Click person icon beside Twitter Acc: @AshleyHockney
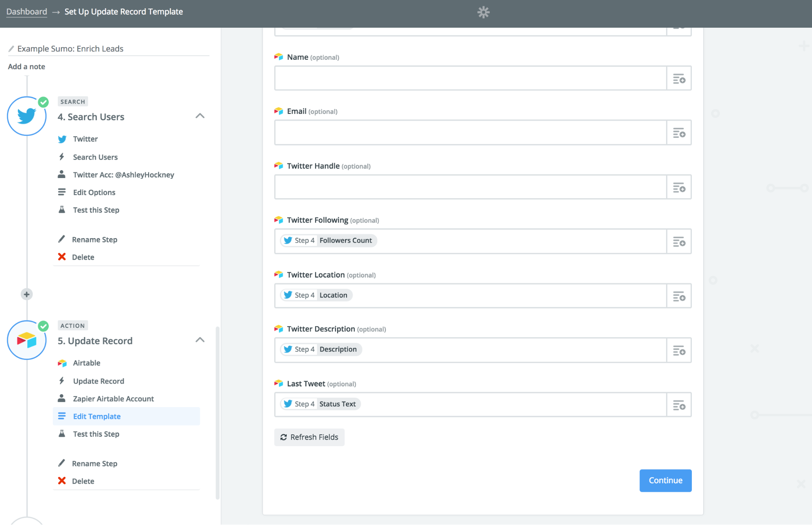The height and width of the screenshot is (525, 812). point(62,174)
